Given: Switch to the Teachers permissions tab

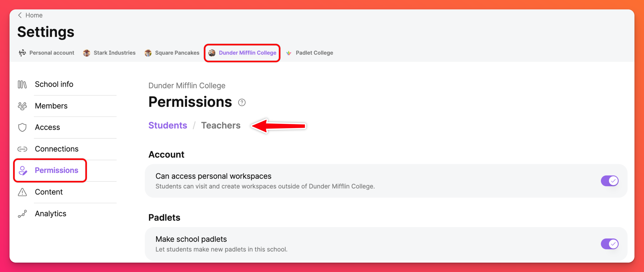Looking at the screenshot, I should tap(221, 125).
